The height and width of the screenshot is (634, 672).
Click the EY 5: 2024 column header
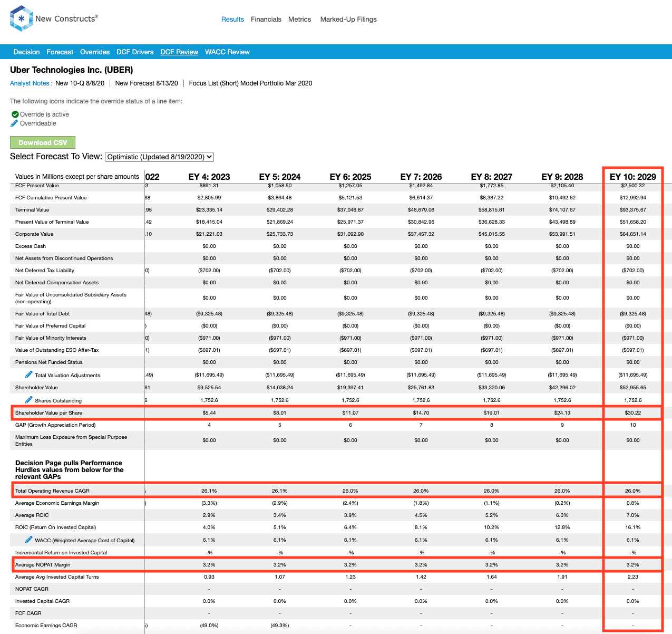pos(280,177)
